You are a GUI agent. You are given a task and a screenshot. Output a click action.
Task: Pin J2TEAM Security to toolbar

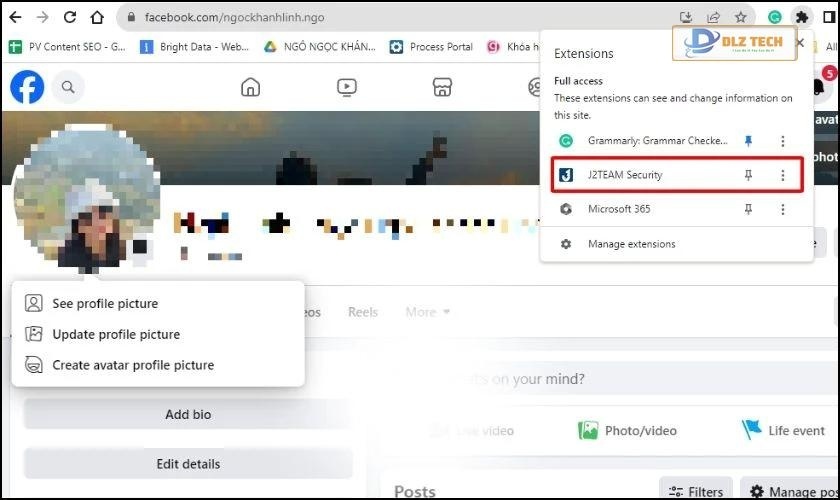point(748,175)
